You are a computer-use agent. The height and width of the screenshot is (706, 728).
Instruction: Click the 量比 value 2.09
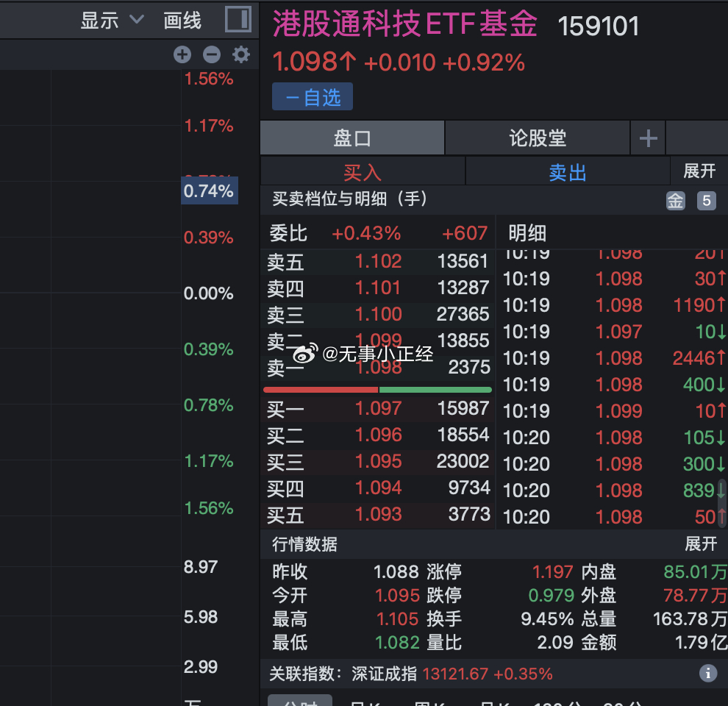coord(554,643)
